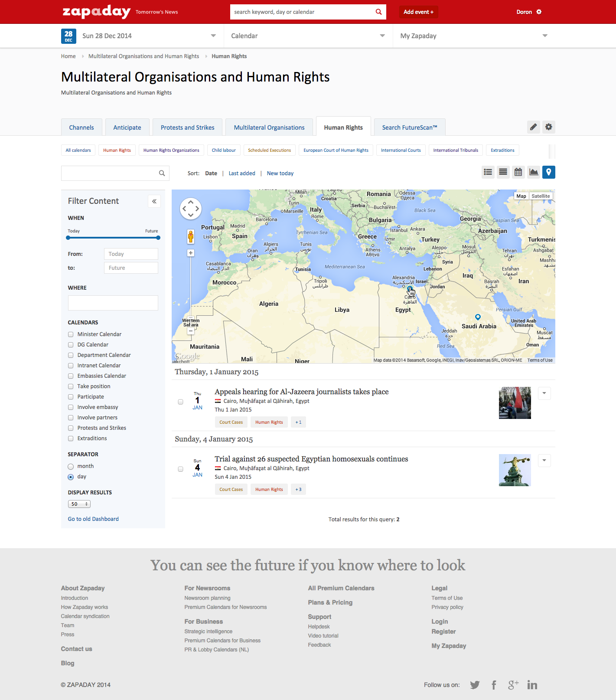The width and height of the screenshot is (616, 700).
Task: Switch to the Anticipate tab
Action: click(127, 128)
